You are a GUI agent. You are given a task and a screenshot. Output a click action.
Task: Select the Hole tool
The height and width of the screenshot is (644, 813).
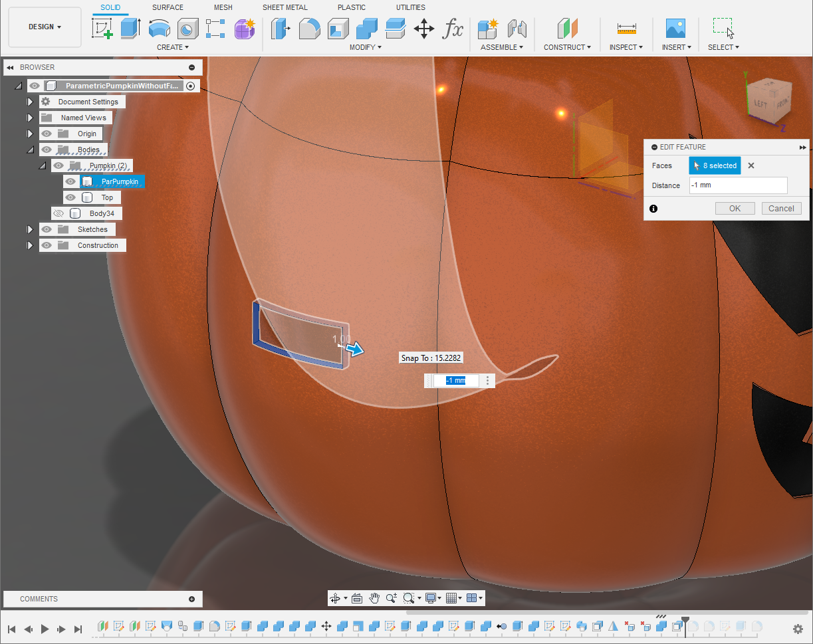point(187,29)
